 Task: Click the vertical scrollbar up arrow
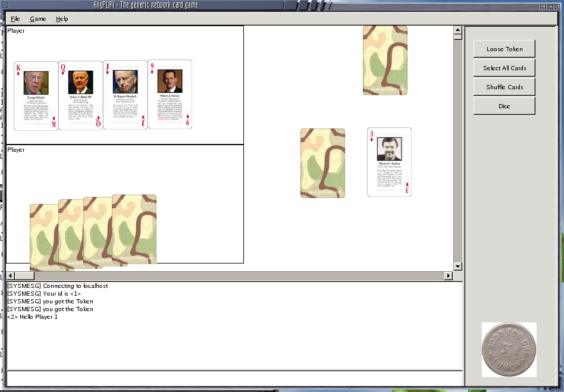click(x=458, y=30)
